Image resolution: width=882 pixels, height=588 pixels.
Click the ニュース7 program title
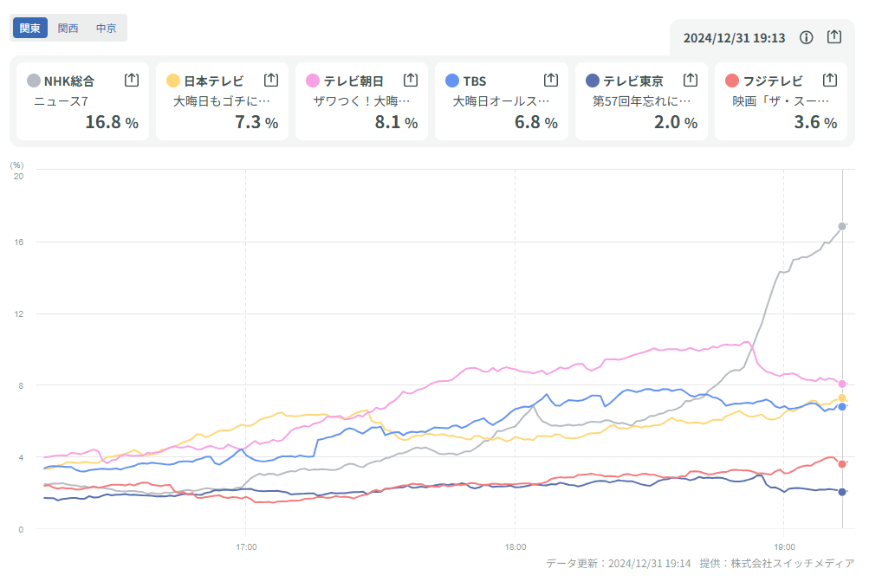62,101
